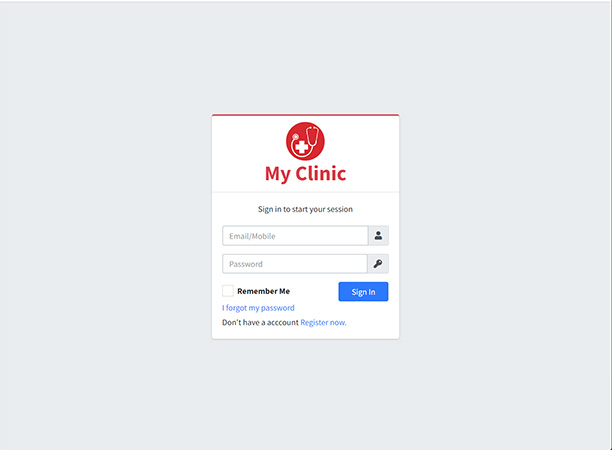The width and height of the screenshot is (612, 450).
Task: Click the blue Sign In button
Action: coord(363,292)
